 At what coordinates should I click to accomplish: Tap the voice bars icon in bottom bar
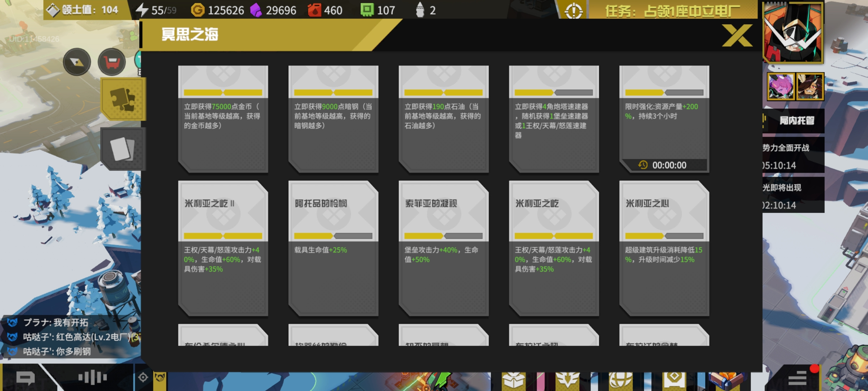93,378
